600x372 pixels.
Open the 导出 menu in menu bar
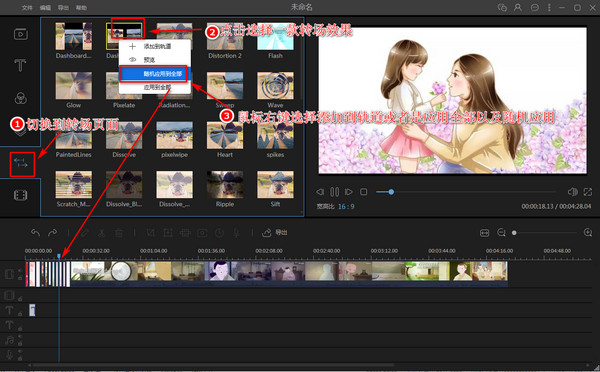pyautogui.click(x=63, y=8)
